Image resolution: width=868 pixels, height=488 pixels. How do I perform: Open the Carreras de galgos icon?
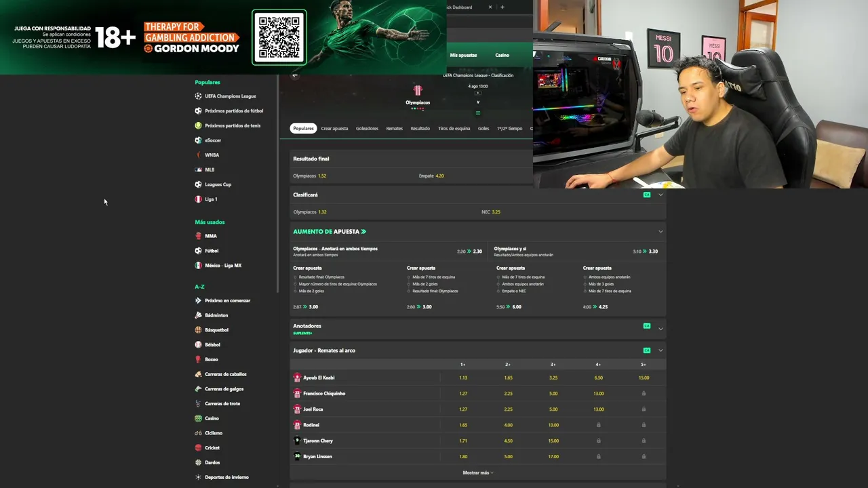[198, 389]
